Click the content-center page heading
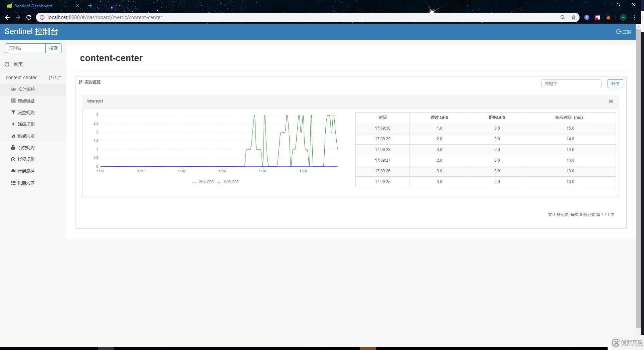This screenshot has width=644, height=350. (x=111, y=58)
